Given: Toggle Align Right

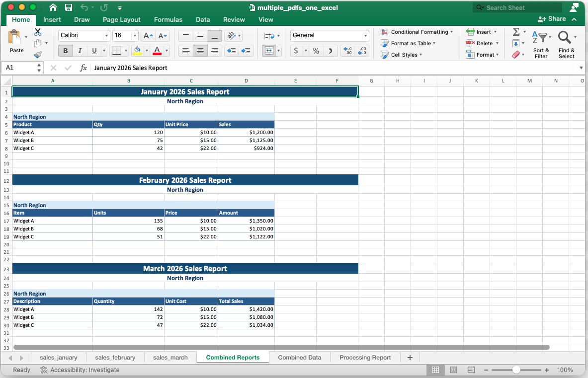Looking at the screenshot, I should point(215,51).
